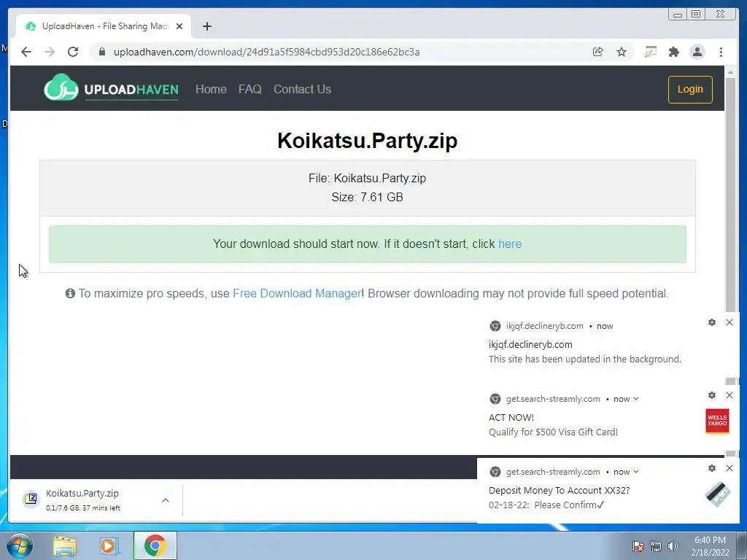Open settings gear on ACT NOW notification

click(x=712, y=395)
